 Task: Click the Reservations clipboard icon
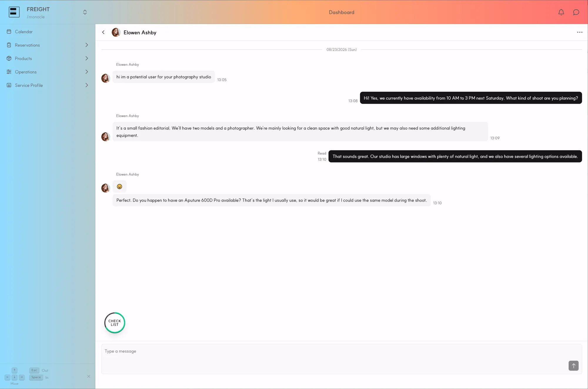tap(9, 45)
